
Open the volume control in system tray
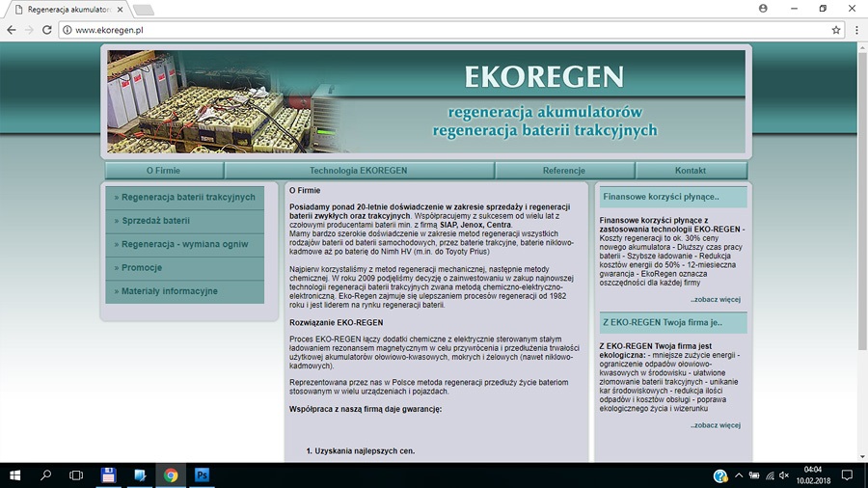tap(784, 475)
